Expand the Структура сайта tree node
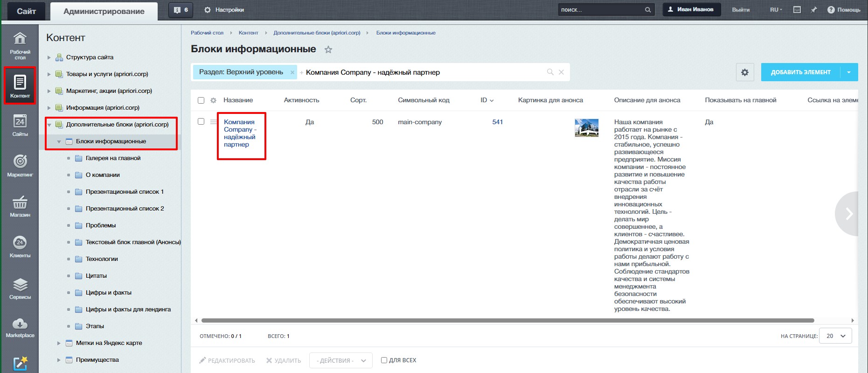Viewport: 868px width, 373px height. pyautogui.click(x=49, y=57)
